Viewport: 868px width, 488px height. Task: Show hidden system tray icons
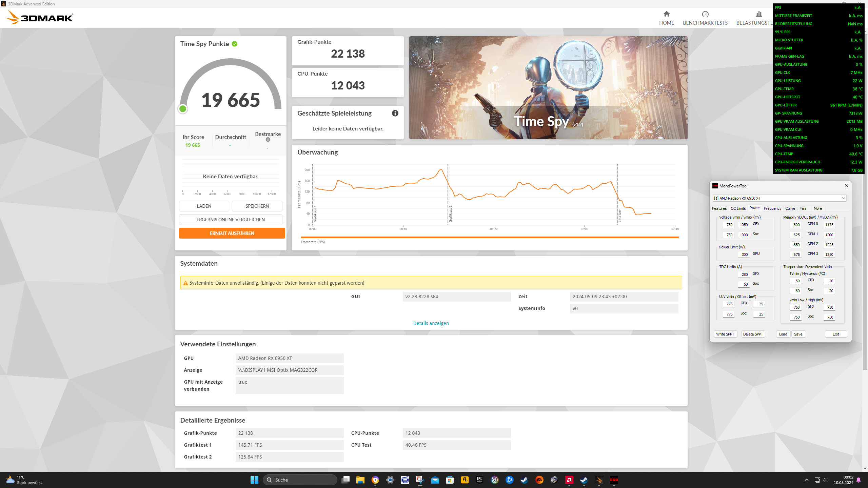(807, 480)
